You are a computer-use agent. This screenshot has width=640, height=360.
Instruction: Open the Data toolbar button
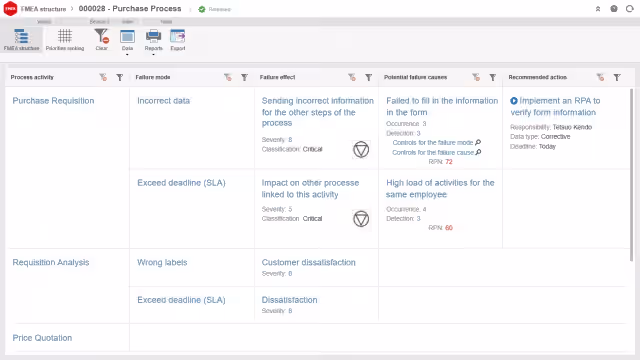pos(127,40)
